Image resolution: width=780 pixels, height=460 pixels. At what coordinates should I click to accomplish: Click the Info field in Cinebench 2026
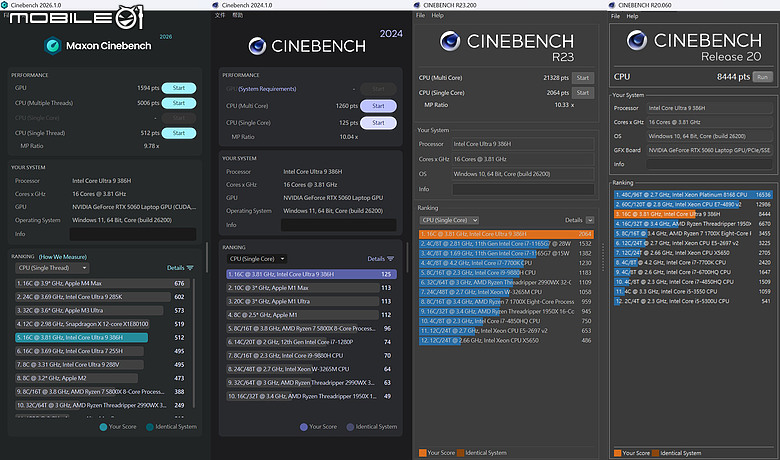(x=133, y=234)
